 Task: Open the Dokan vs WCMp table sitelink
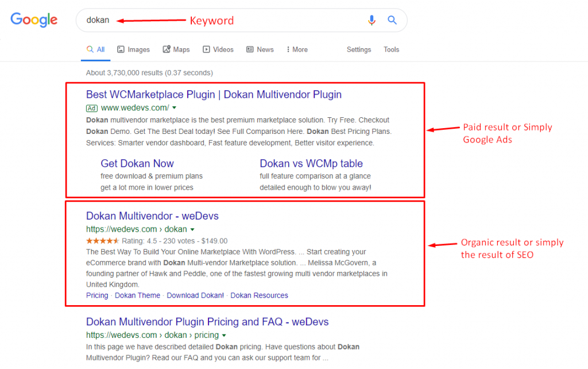click(x=311, y=164)
